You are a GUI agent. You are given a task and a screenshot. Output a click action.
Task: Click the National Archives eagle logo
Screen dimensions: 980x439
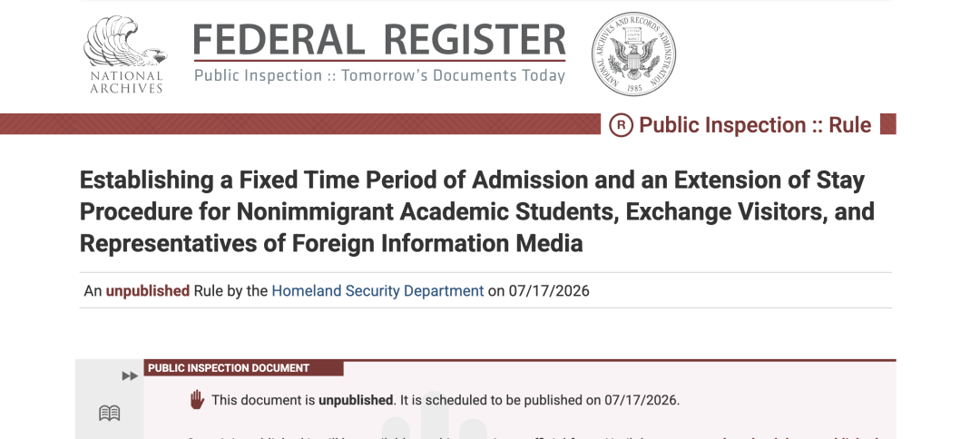pyautogui.click(x=125, y=42)
